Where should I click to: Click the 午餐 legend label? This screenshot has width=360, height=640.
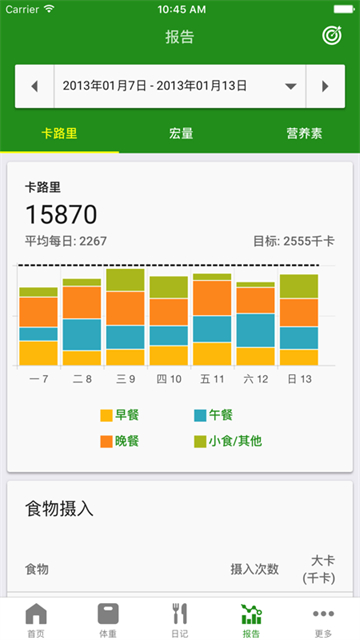click(x=221, y=416)
